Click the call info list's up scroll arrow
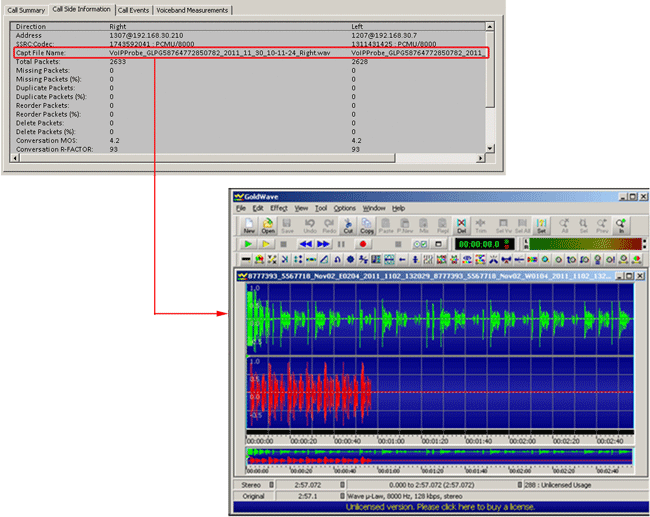Screen dimensions: 650x517 [x=490, y=27]
